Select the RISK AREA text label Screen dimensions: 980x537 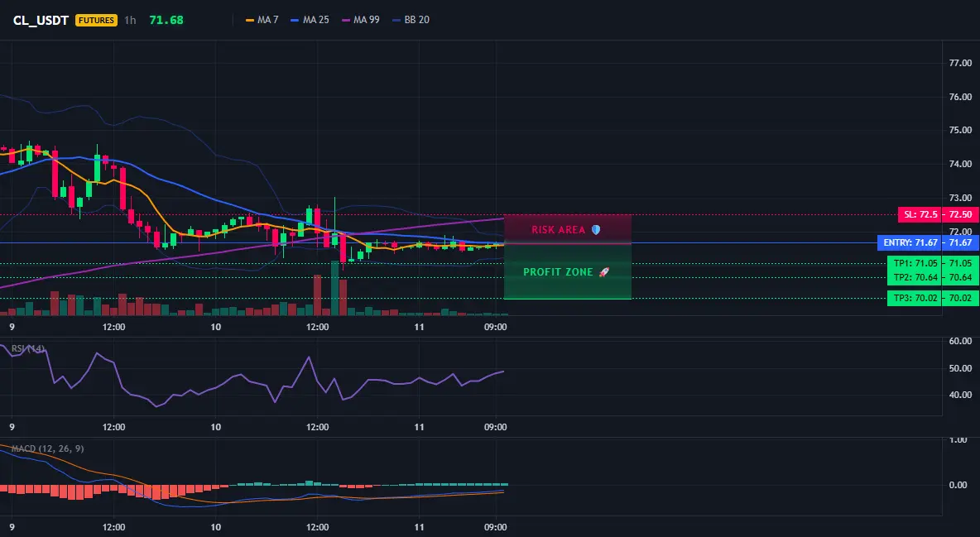(558, 229)
